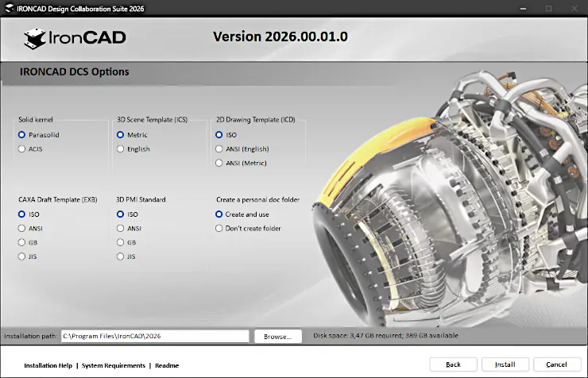Viewport: 588px width, 378px height.
Task: Click the installation path text field
Action: click(x=154, y=336)
